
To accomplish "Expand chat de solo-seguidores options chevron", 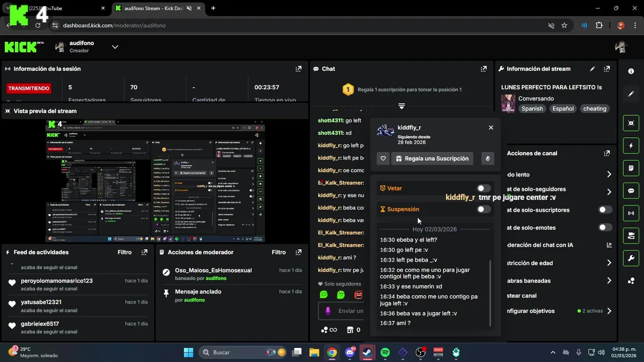I will coord(609,192).
